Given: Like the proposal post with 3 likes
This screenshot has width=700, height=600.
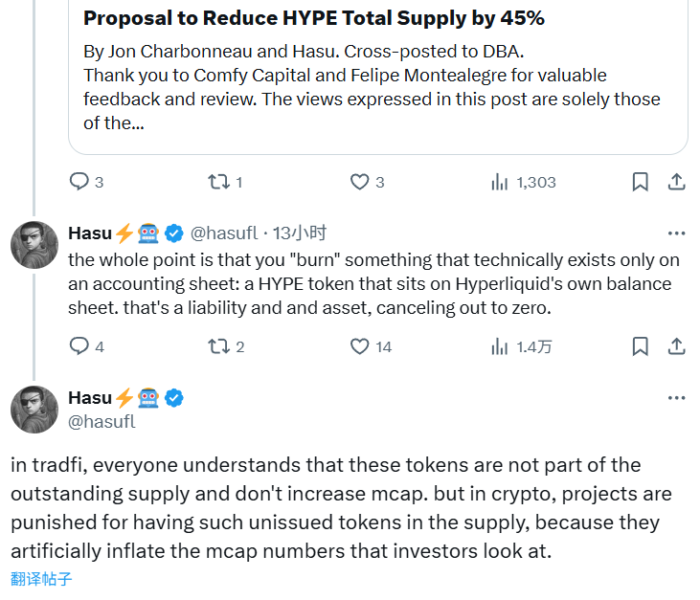Looking at the screenshot, I should [359, 182].
